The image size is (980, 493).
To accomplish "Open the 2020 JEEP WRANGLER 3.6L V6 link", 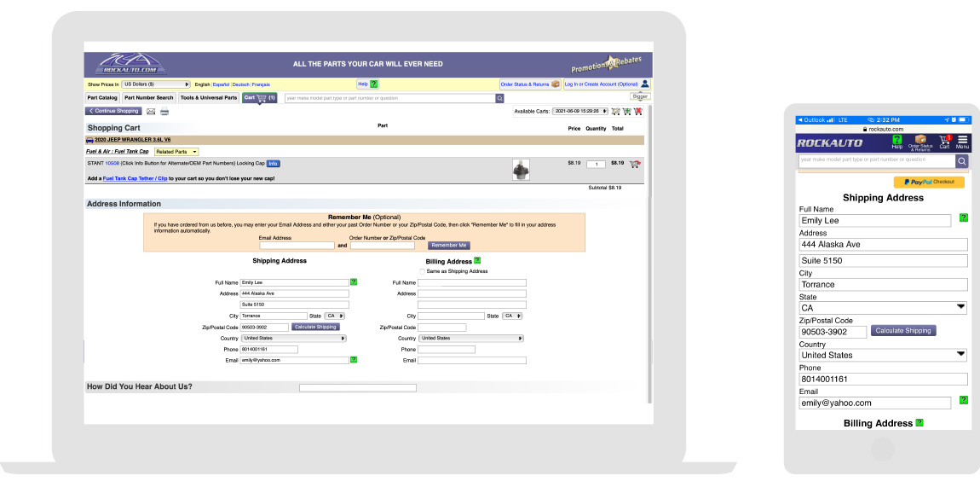I will point(132,140).
